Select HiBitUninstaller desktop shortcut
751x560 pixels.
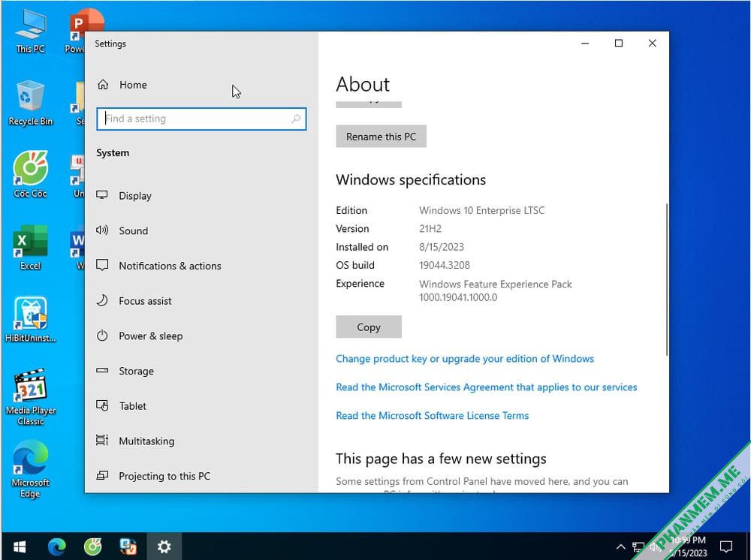point(30,320)
